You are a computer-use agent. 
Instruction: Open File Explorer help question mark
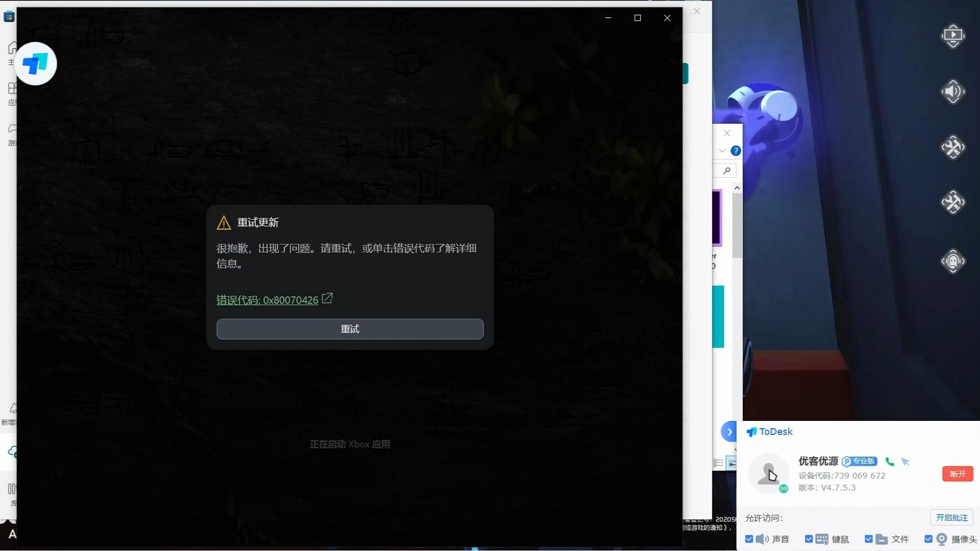735,150
